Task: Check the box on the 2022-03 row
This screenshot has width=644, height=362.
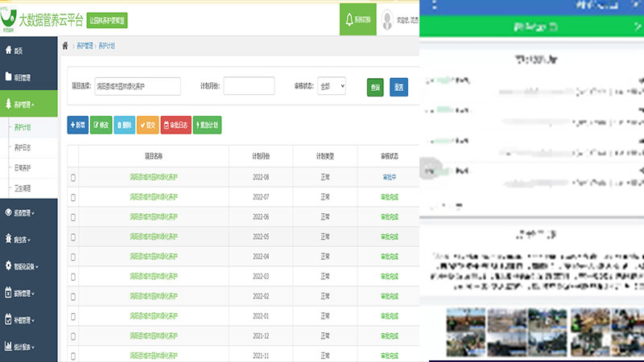Action: (73, 277)
